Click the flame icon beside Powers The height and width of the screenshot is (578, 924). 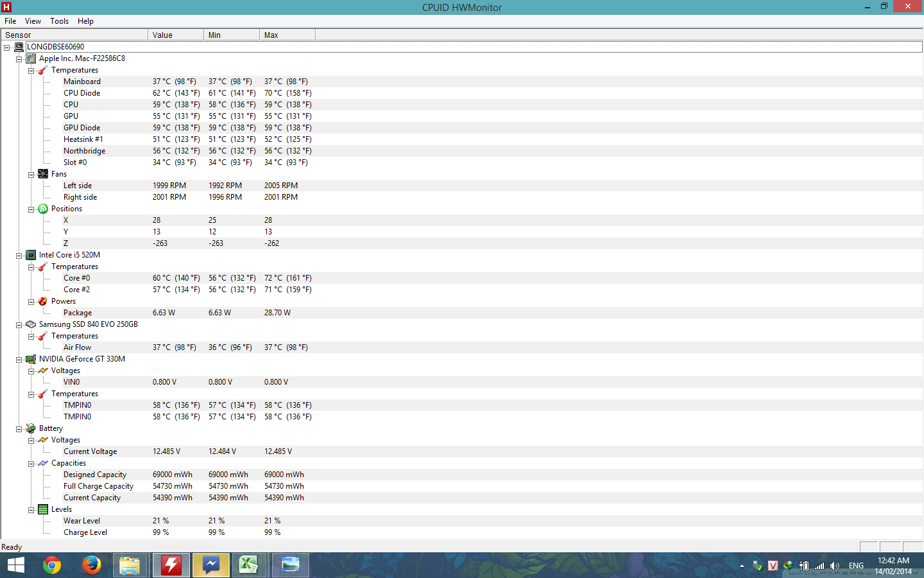(43, 301)
